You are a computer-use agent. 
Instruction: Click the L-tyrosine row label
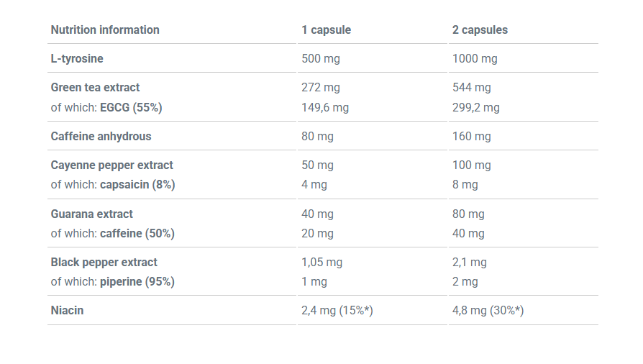click(77, 59)
